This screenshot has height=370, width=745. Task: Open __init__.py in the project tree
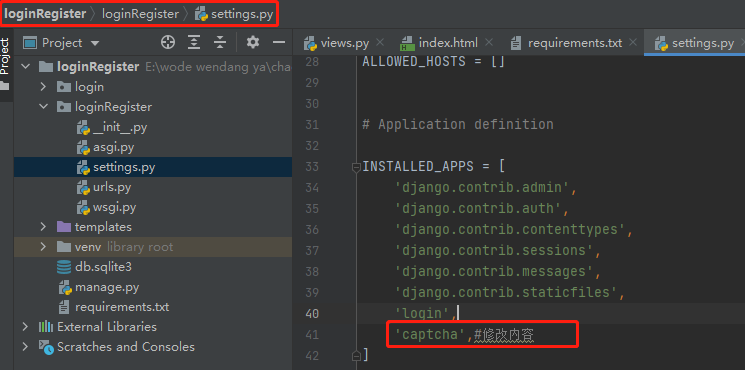(153, 127)
